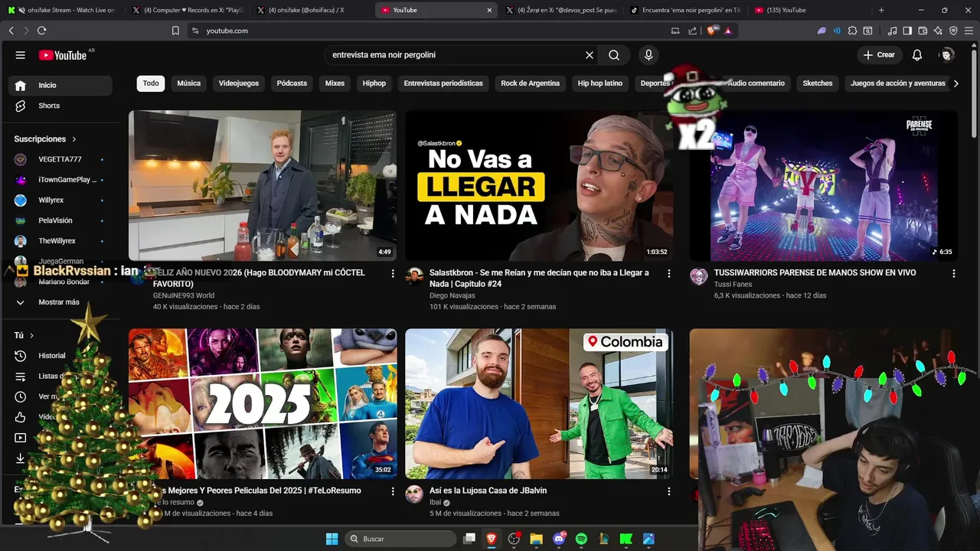Click the Windows Start button
This screenshot has width=980, height=551.
pyautogui.click(x=332, y=539)
